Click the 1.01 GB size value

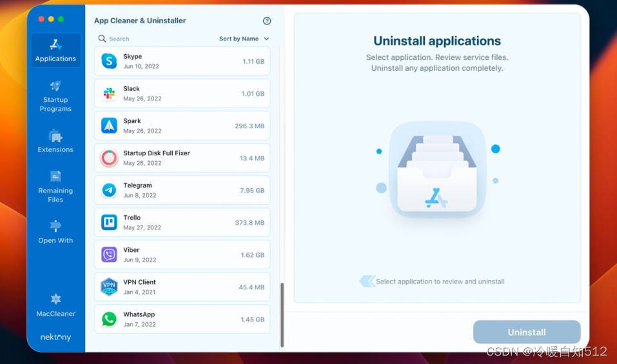coord(253,93)
